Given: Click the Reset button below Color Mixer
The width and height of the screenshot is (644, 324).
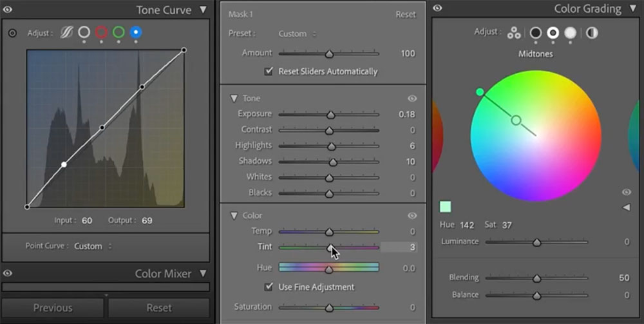Looking at the screenshot, I should [159, 308].
